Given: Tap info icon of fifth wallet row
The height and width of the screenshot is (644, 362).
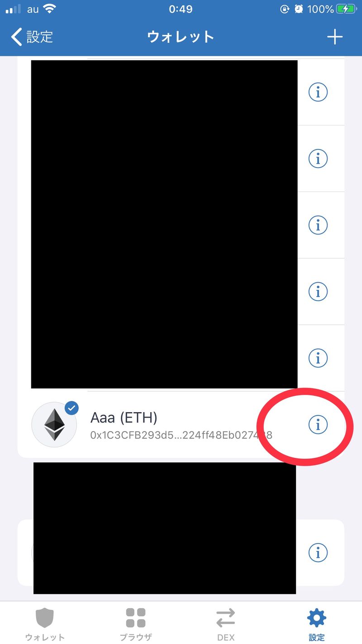Looking at the screenshot, I should [x=318, y=358].
